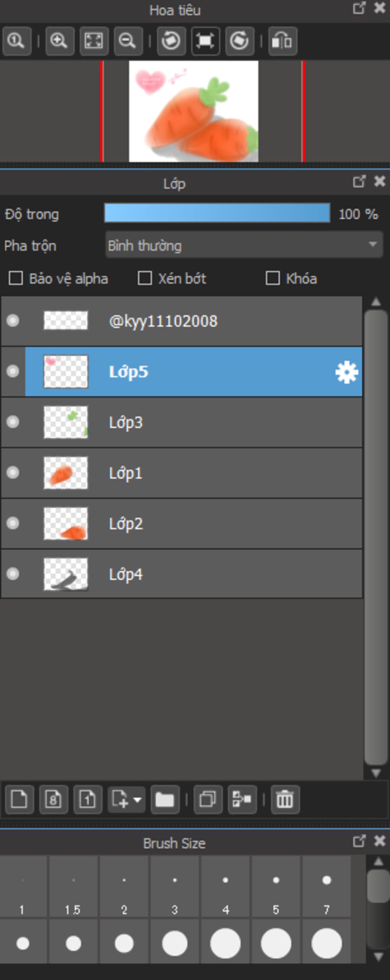This screenshot has width=390, height=980.
Task: Zoom in on the navigator preview
Action: 59,41
